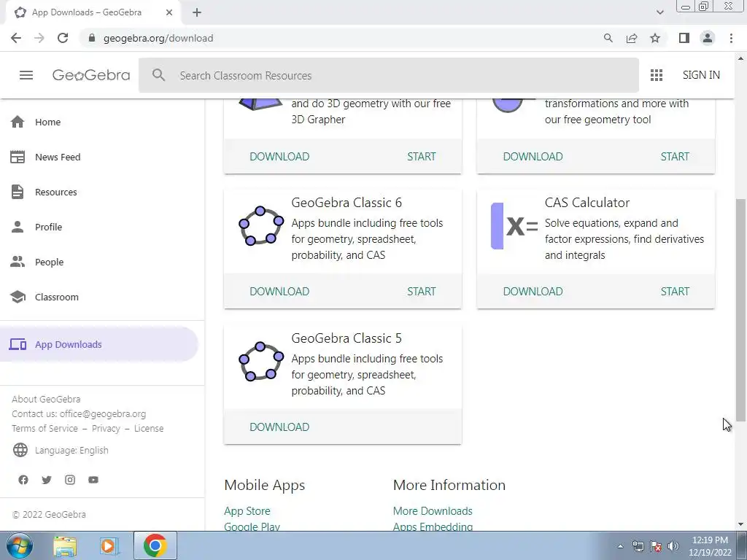Reload the page with the refresh icon

pos(63,38)
